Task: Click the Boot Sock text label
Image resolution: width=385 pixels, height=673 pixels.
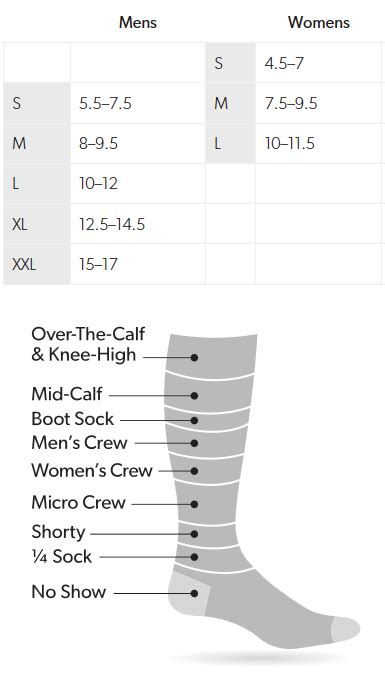Action: (73, 419)
